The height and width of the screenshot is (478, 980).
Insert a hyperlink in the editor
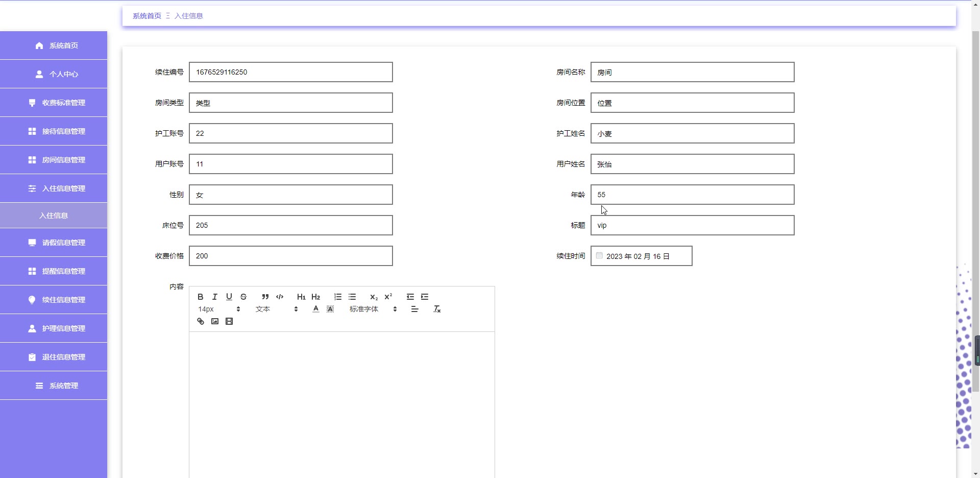click(201, 321)
